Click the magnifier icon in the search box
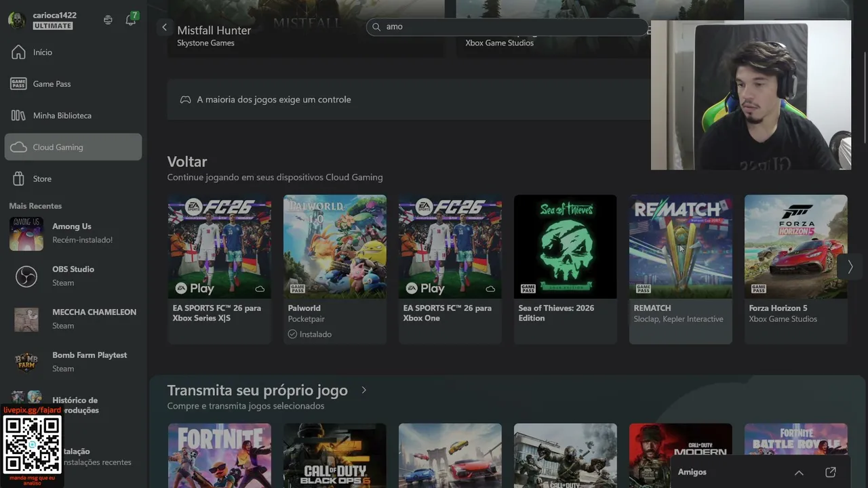Viewport: 868px width, 488px height. click(376, 26)
